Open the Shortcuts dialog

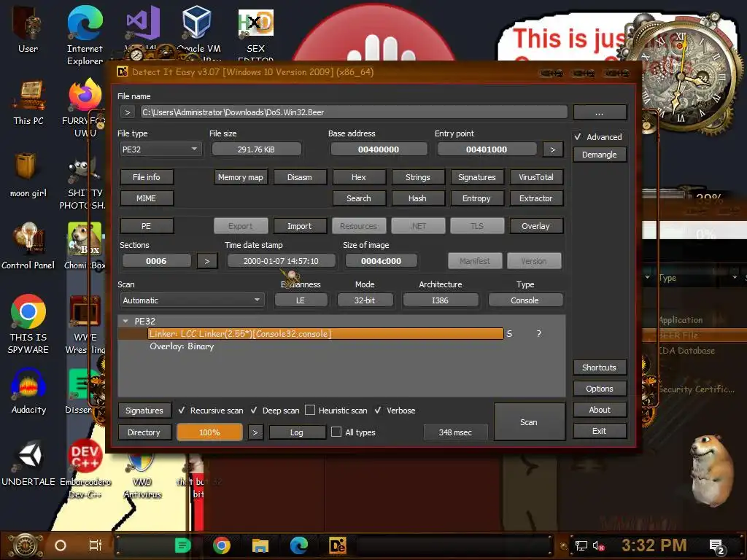[600, 367]
